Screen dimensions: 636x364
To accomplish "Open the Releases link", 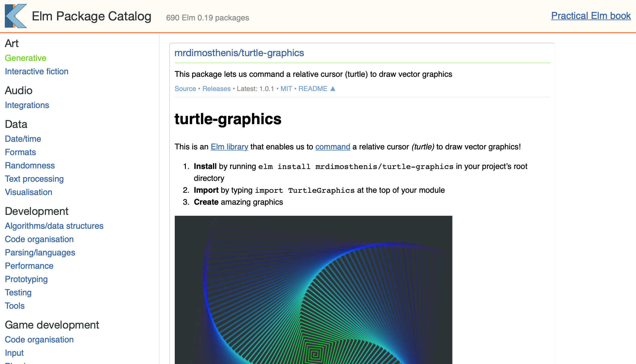I will 216,89.
